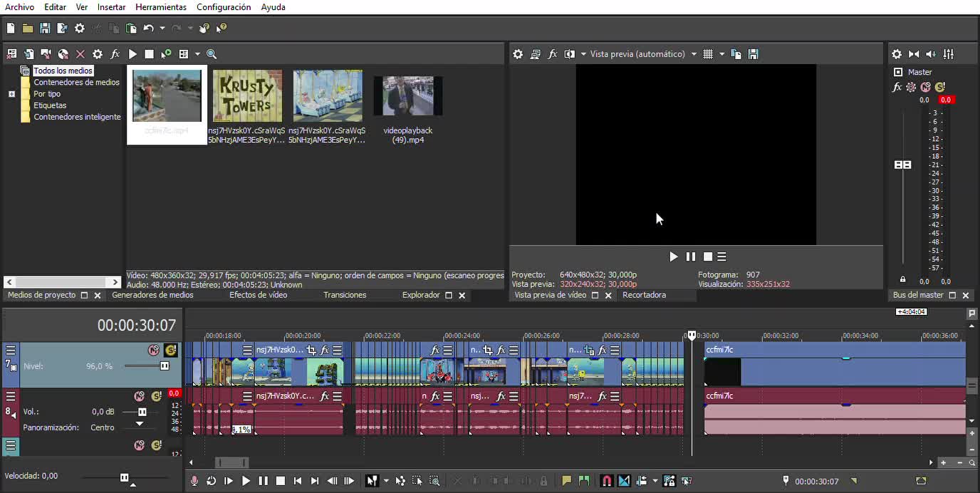
Task: Solo the audio track 8
Action: pyautogui.click(x=156, y=396)
